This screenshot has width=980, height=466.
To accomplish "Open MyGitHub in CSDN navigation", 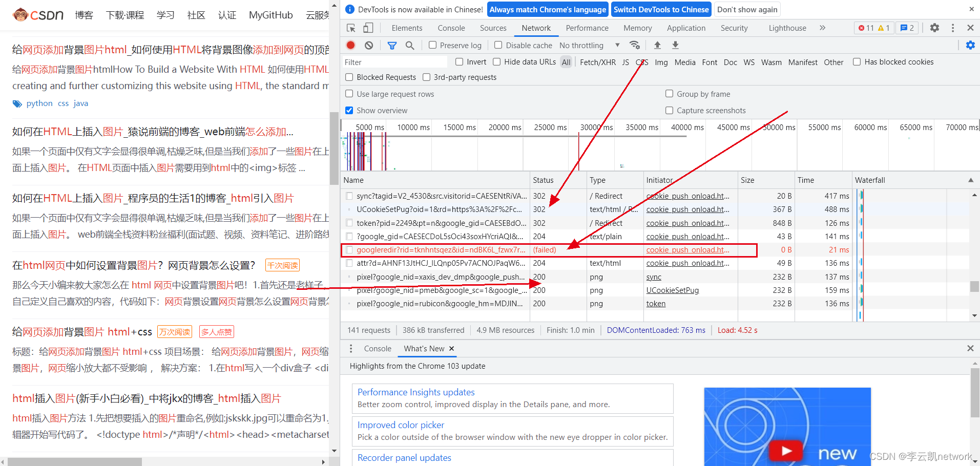I will pyautogui.click(x=270, y=15).
